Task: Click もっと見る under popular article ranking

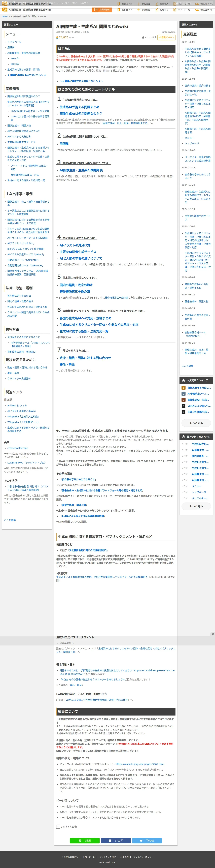Action: pos(196,423)
